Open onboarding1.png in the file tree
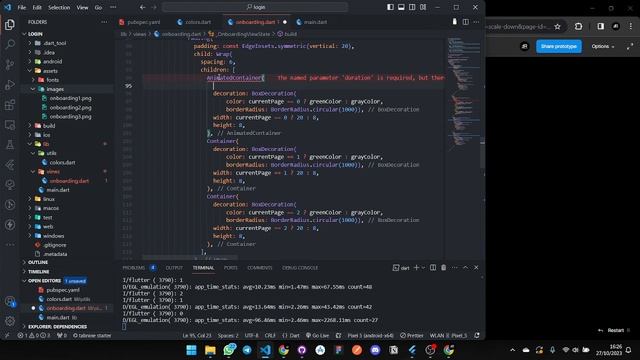 coord(70,98)
